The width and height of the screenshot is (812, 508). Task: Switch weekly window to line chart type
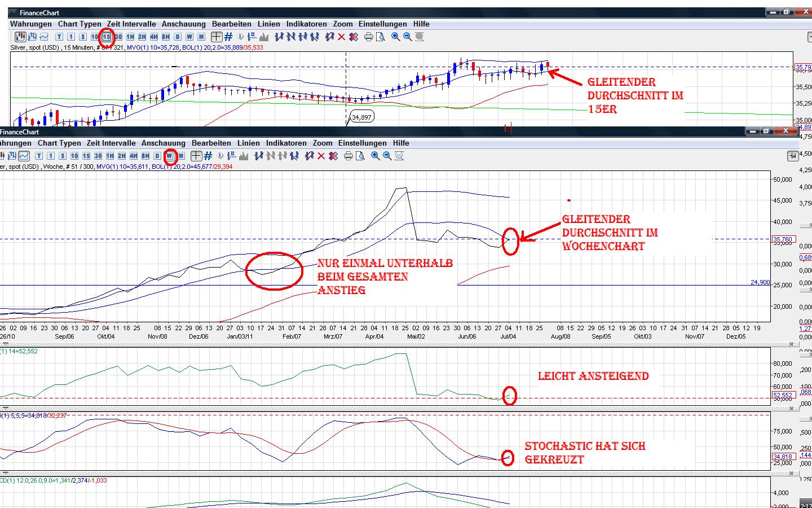[24, 156]
